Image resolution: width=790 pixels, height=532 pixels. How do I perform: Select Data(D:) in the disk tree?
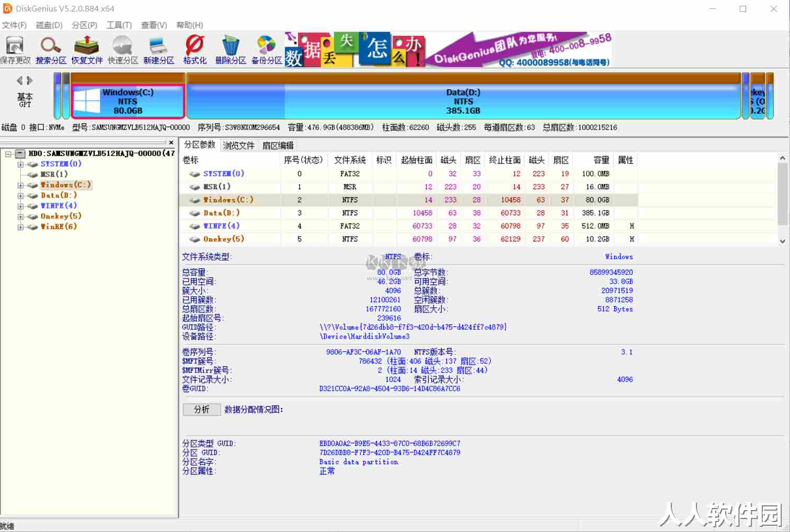[x=59, y=195]
